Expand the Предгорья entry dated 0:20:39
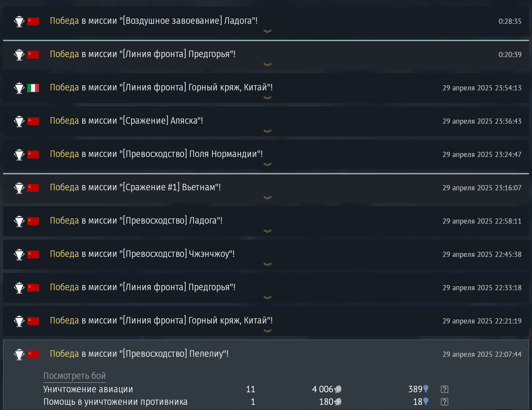Image resolution: width=532 pixels, height=410 pixels. [268, 64]
